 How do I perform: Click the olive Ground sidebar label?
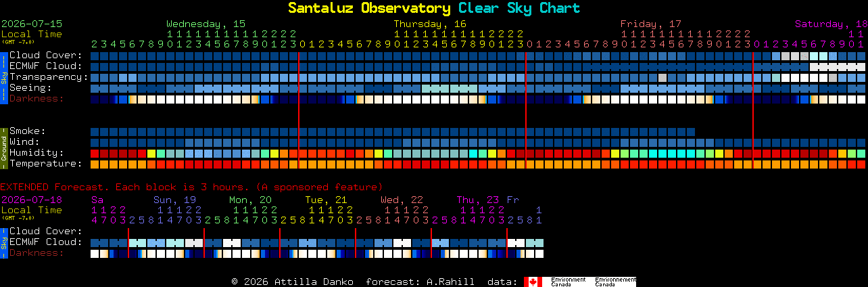tap(3, 147)
